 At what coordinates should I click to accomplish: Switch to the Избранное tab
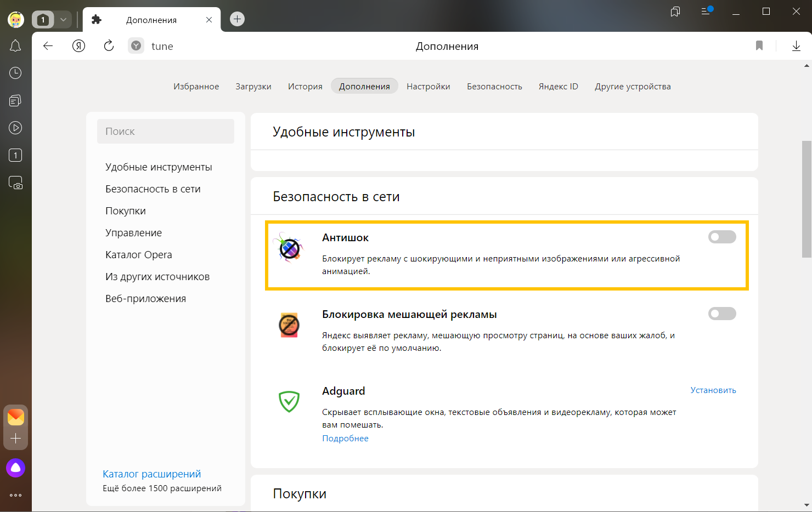tap(196, 86)
